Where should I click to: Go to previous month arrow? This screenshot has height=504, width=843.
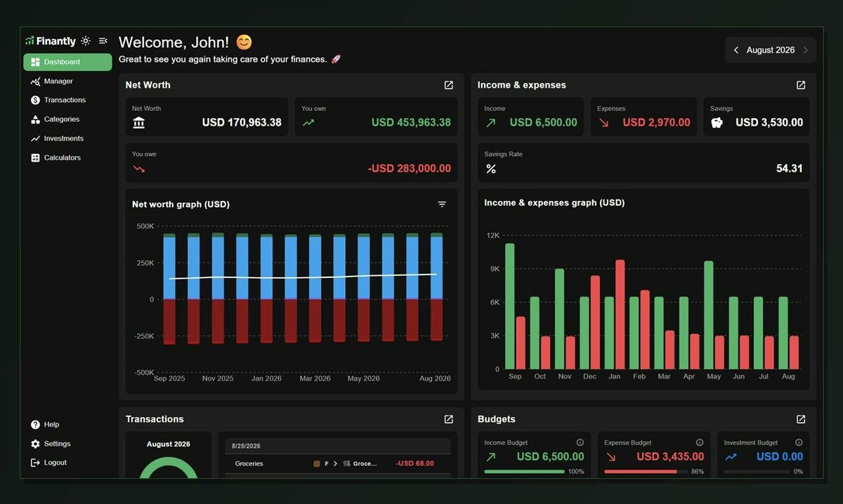[x=736, y=51]
